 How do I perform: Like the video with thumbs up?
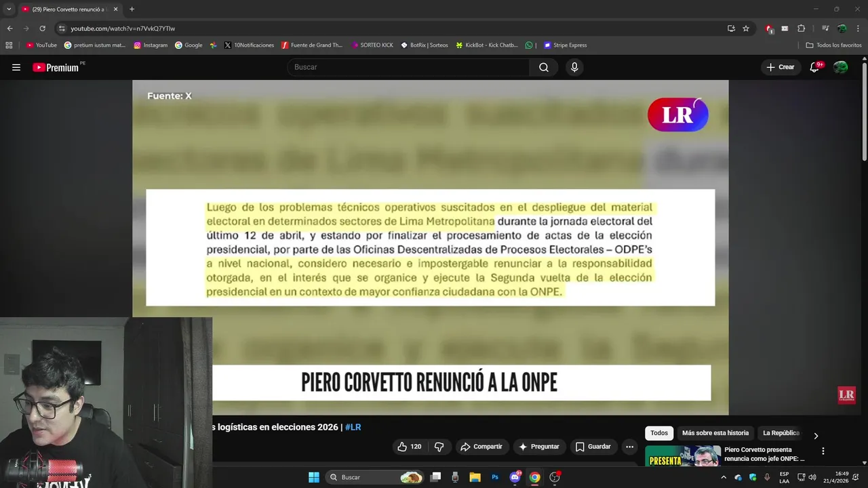pyautogui.click(x=409, y=447)
